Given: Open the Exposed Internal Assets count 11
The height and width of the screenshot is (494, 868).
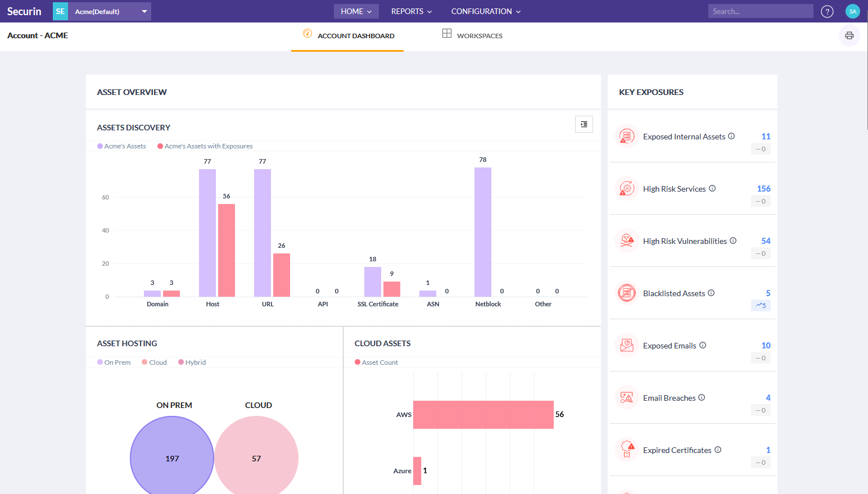Looking at the screenshot, I should [766, 137].
